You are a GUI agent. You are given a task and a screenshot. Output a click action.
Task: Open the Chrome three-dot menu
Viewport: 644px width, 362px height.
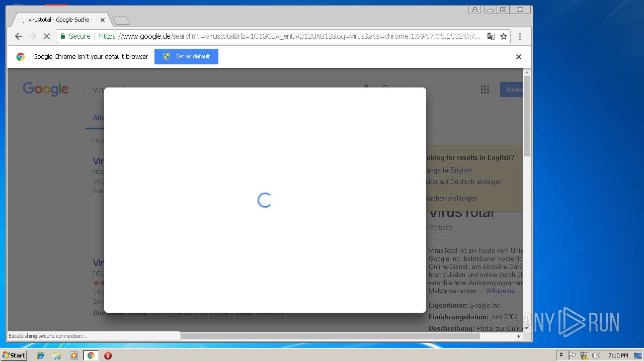point(520,36)
